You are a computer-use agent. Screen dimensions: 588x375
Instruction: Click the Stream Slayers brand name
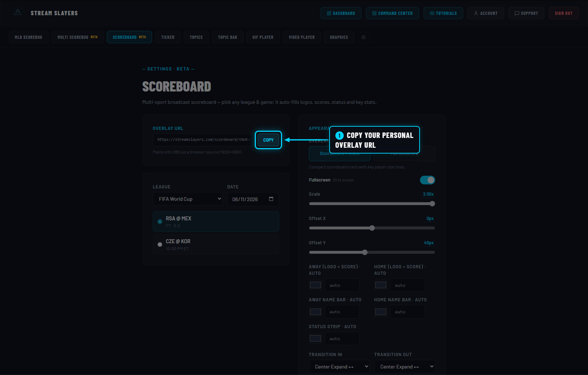coord(54,13)
